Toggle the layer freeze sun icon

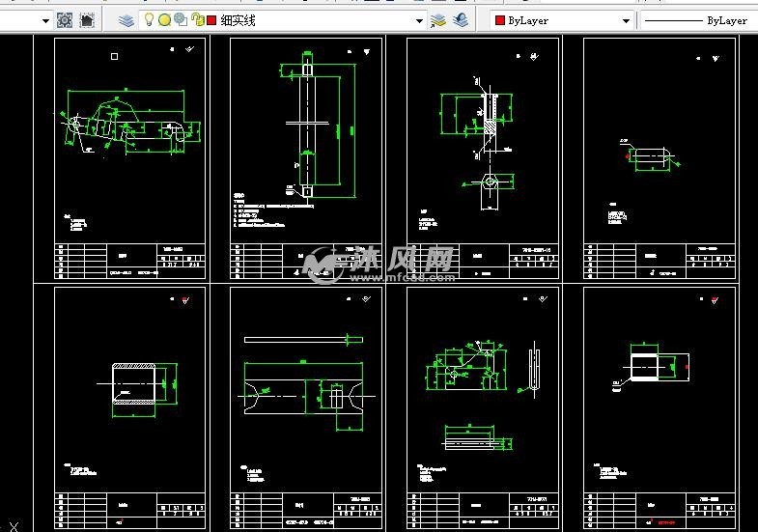(165, 20)
